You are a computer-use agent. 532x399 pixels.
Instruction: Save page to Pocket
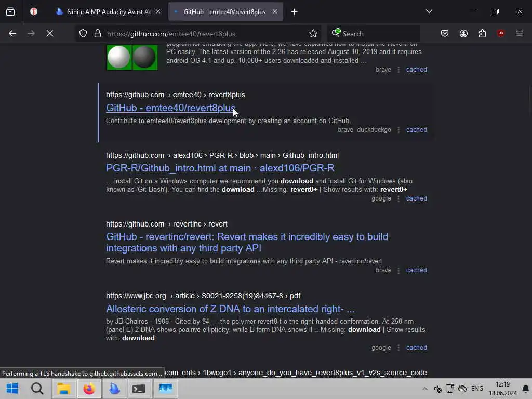click(x=445, y=33)
